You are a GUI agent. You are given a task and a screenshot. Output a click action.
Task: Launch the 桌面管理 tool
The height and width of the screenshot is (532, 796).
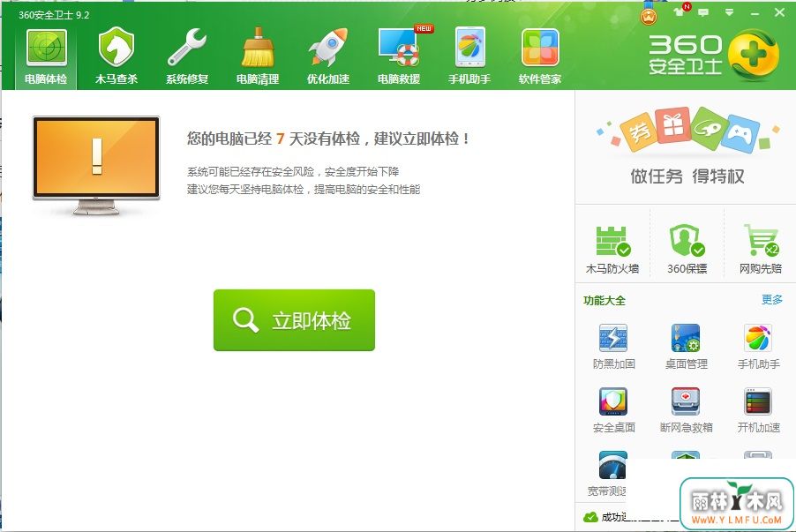coord(687,346)
